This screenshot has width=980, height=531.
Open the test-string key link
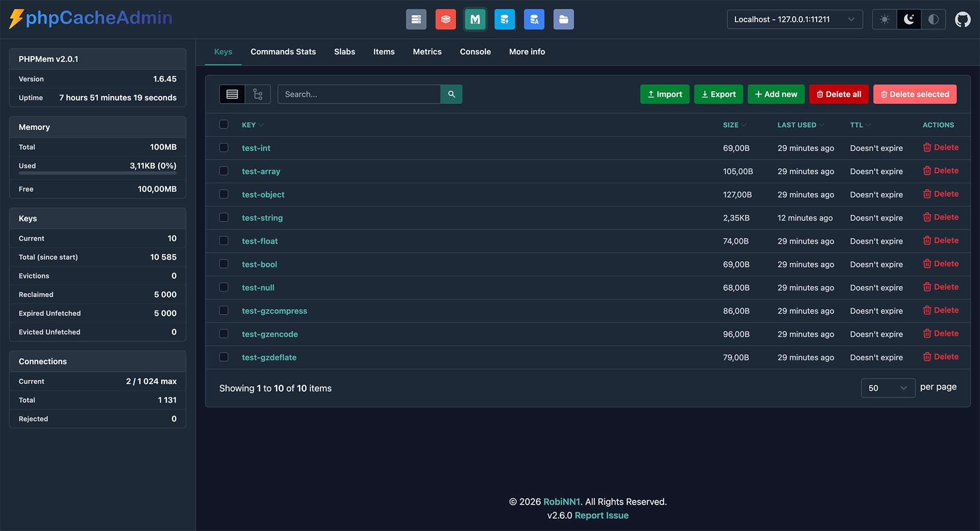(262, 218)
